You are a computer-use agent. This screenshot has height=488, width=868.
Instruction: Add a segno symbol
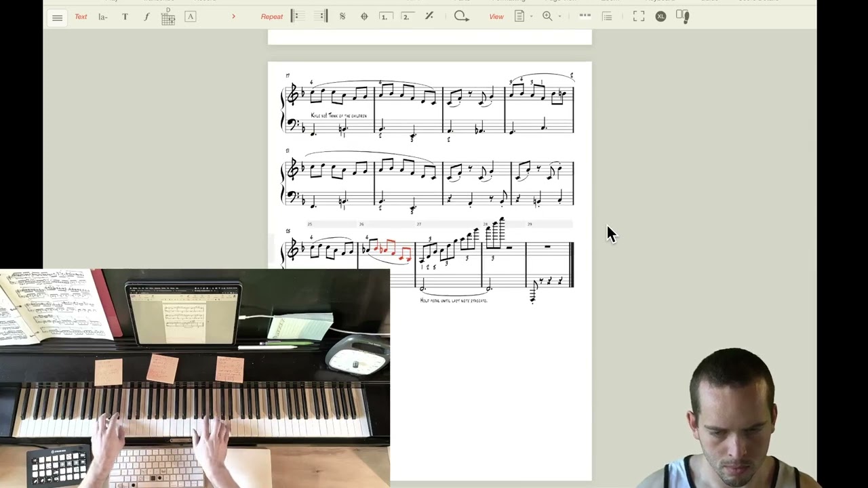pos(342,16)
